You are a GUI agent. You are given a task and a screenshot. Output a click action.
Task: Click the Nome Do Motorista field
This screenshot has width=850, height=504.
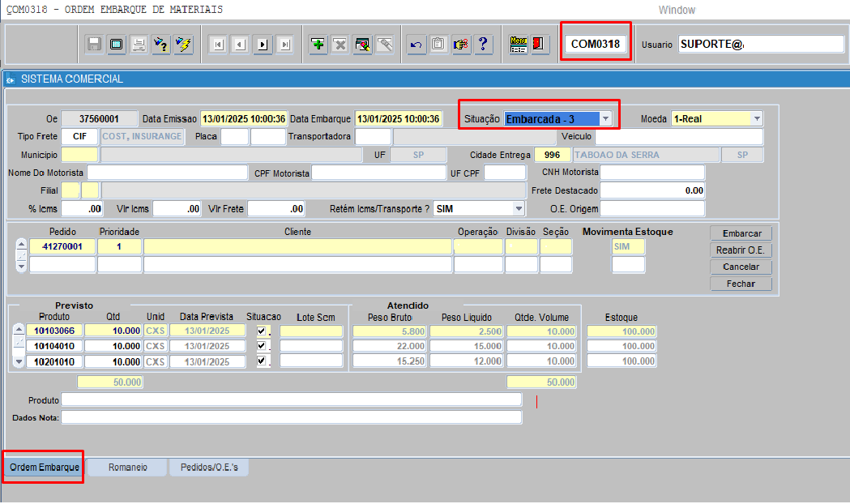168,173
